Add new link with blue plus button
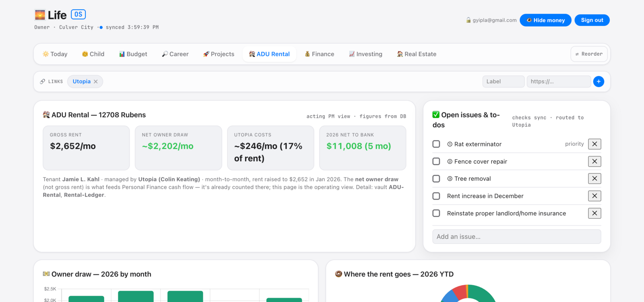The image size is (644, 302). [599, 81]
